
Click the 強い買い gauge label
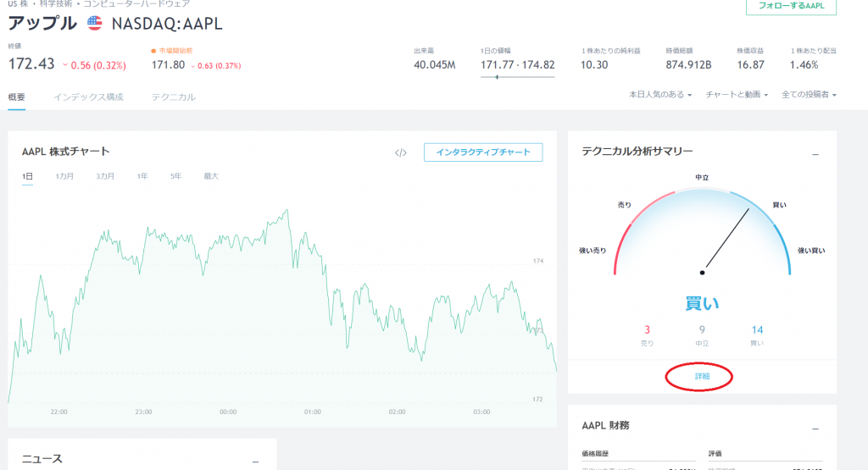pyautogui.click(x=811, y=251)
